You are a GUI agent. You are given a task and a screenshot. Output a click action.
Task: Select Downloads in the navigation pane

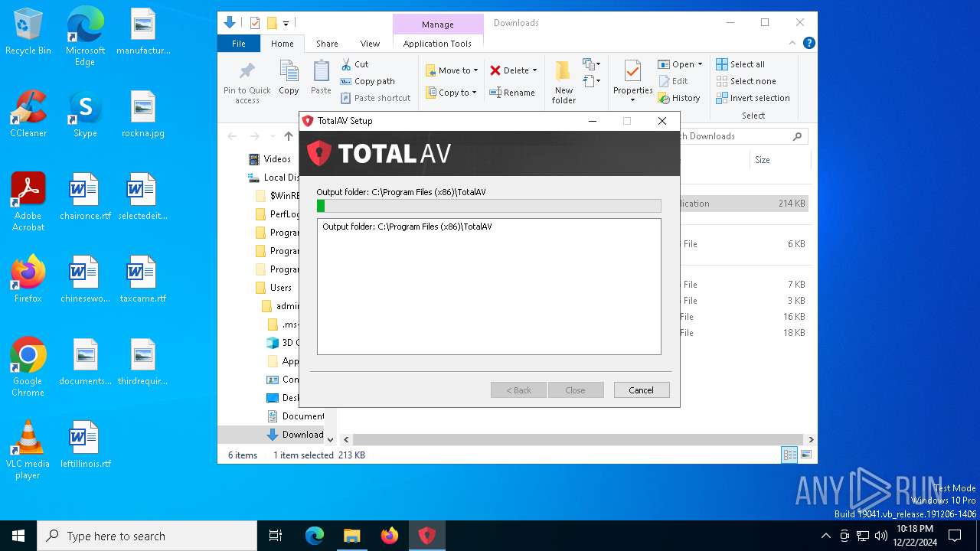[x=295, y=435]
